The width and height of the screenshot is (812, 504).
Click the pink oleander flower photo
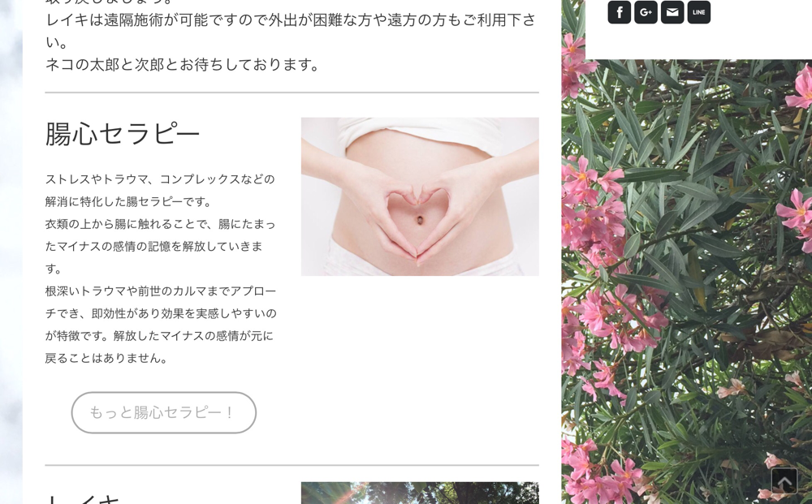687,282
